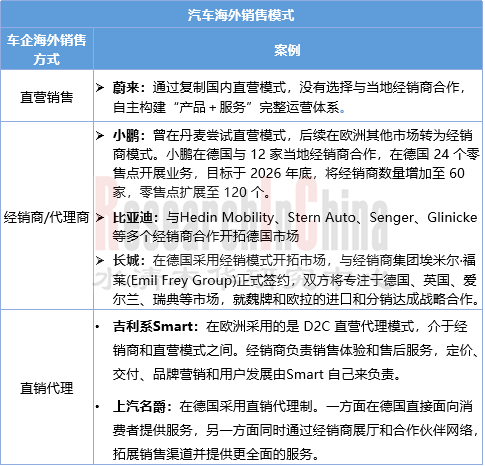Click the phrase 曾在丹麦尝试直营模式
This screenshot has height=466, width=485.
point(219,136)
